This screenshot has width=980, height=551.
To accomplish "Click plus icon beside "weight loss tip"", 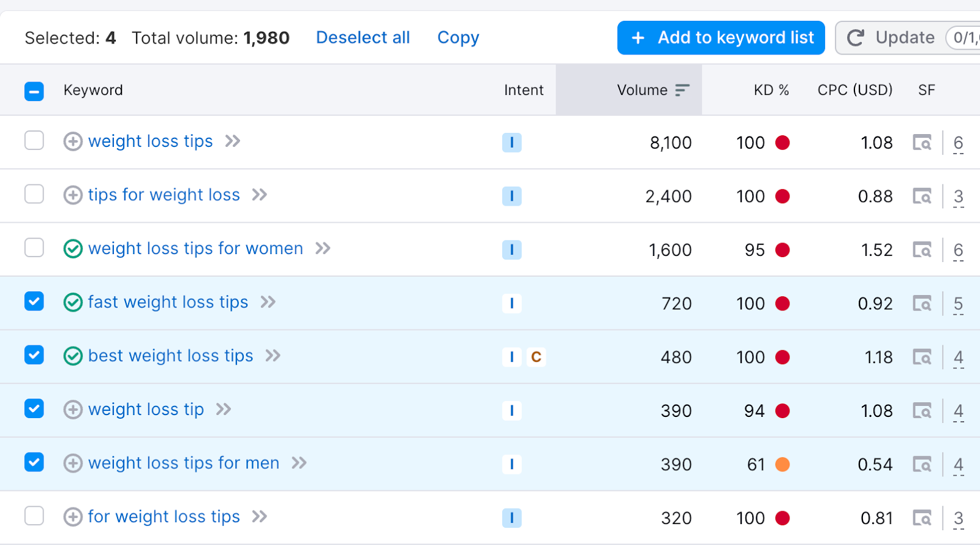I will click(x=72, y=410).
